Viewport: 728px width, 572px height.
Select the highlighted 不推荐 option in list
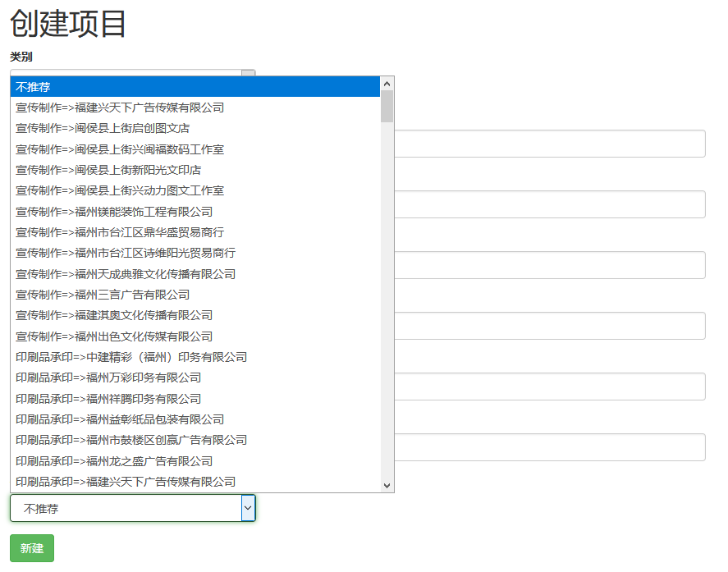195,87
